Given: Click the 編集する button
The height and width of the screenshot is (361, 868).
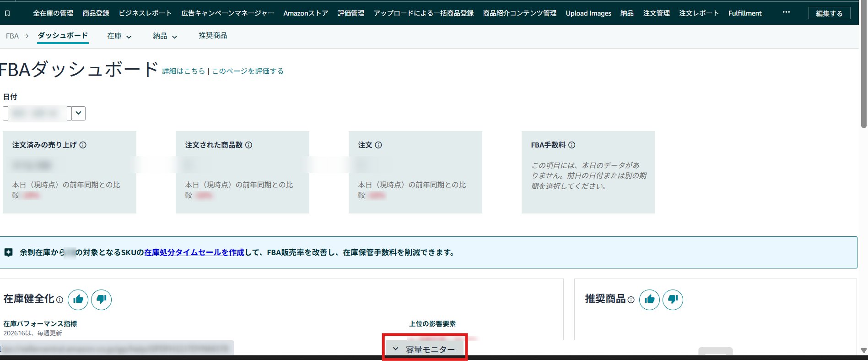Looking at the screenshot, I should [829, 13].
